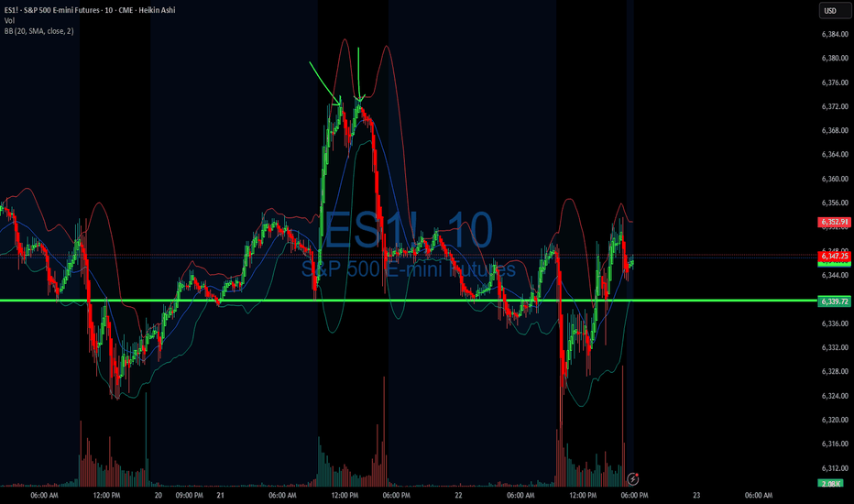Click the 09:00 PM time axis label
854x504 pixels.
tap(189, 495)
